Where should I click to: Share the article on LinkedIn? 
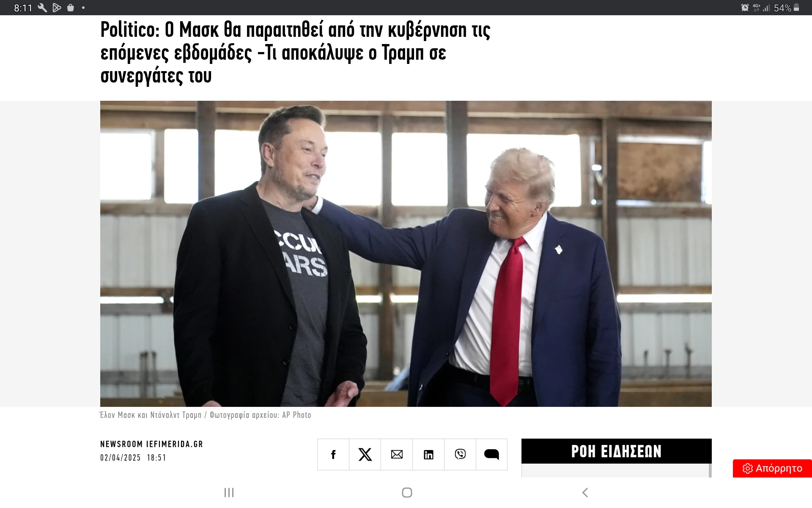pos(428,454)
